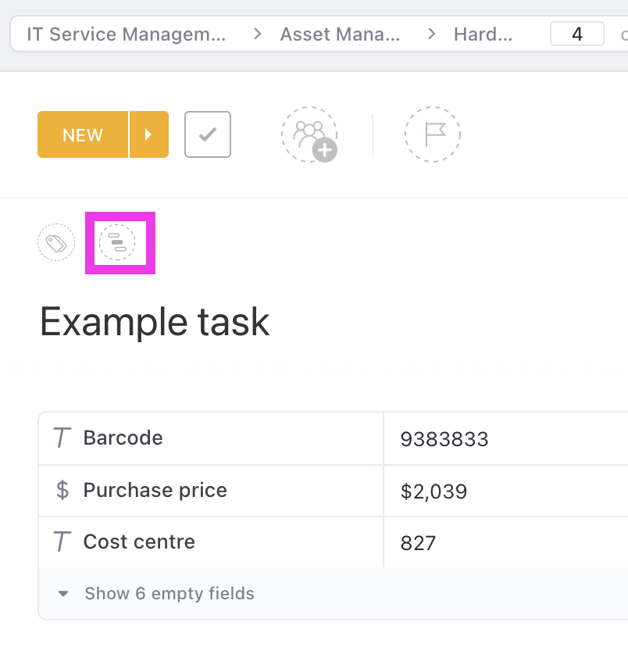Open the tags icon above the task title
Viewport: 628px width, 672px height.
coord(55,242)
